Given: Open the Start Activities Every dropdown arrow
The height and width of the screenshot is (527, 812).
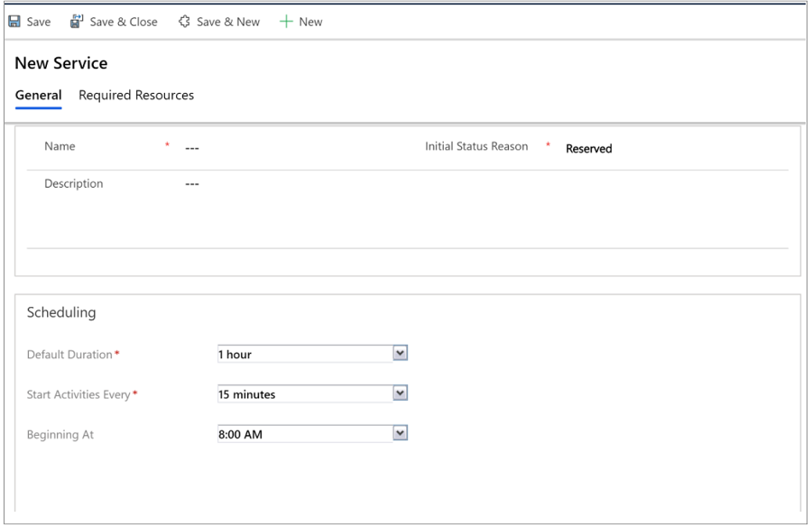Looking at the screenshot, I should pyautogui.click(x=400, y=393).
